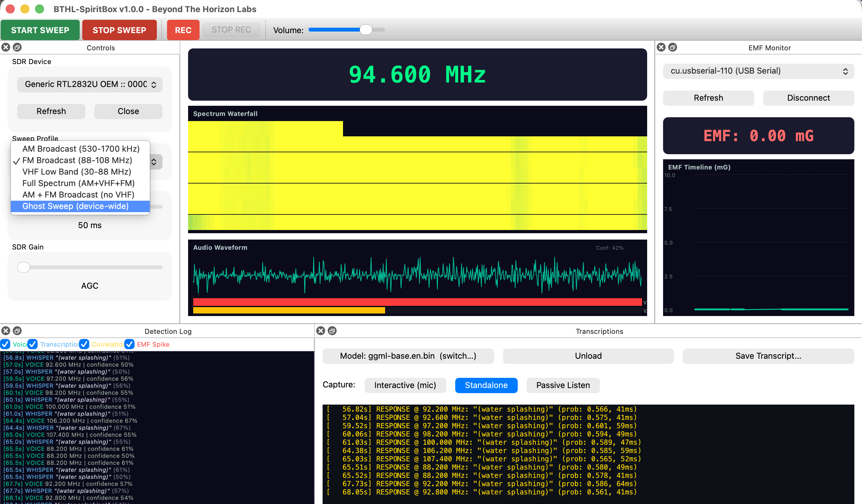Select the 92.800 MHz RESPONSE transcription line
This screenshot has width=862, height=504.
point(481,492)
